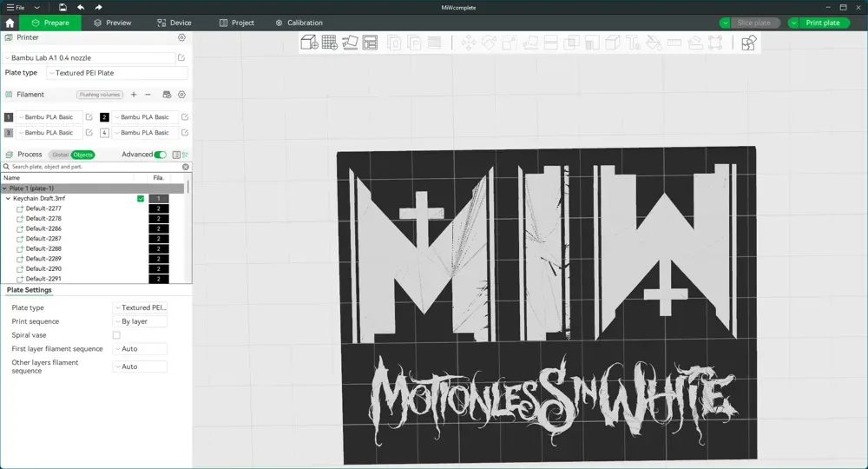The height and width of the screenshot is (469, 868).
Task: Select the Support painting tool
Action: (592, 43)
